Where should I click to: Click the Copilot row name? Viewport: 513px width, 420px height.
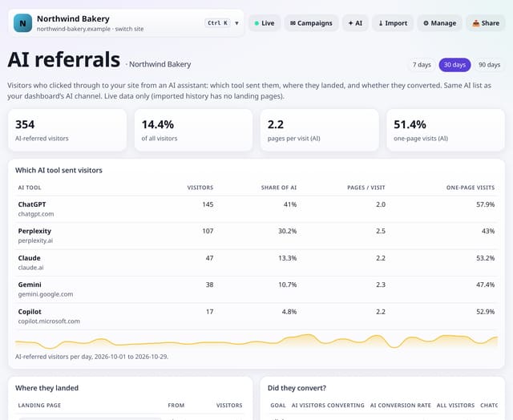click(x=30, y=312)
